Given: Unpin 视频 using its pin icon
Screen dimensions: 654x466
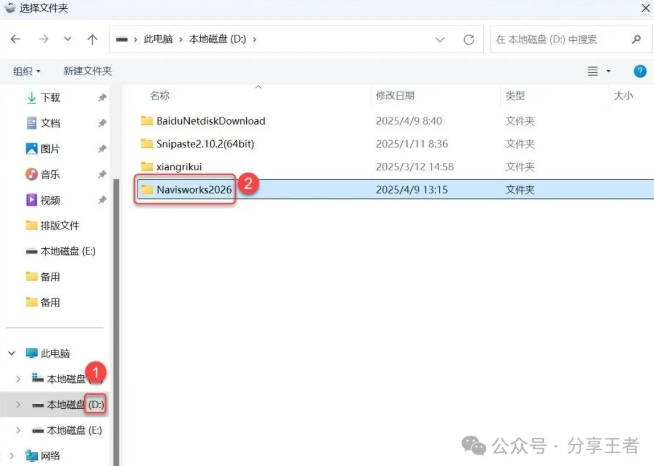Looking at the screenshot, I should 102,200.
